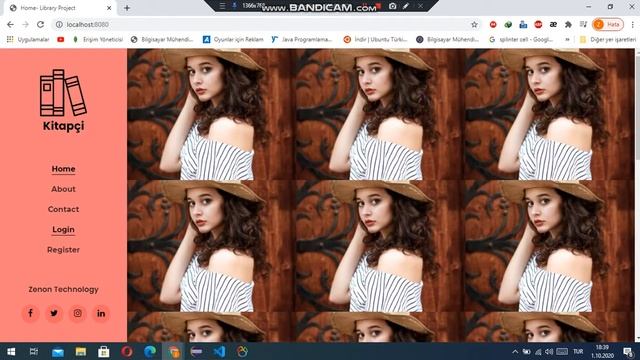View site information icon beside localhost
This screenshot has width=640, height=360.
point(59,24)
